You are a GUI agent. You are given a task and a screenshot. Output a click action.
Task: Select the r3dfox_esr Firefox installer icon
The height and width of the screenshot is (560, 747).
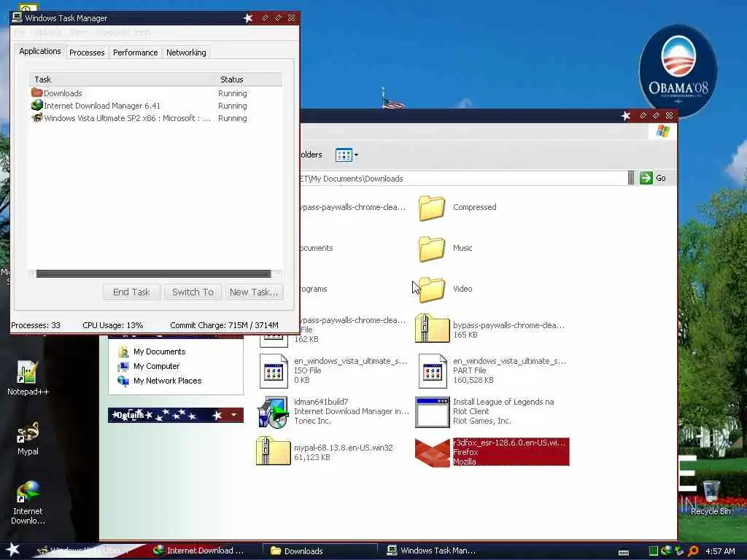tap(433, 452)
